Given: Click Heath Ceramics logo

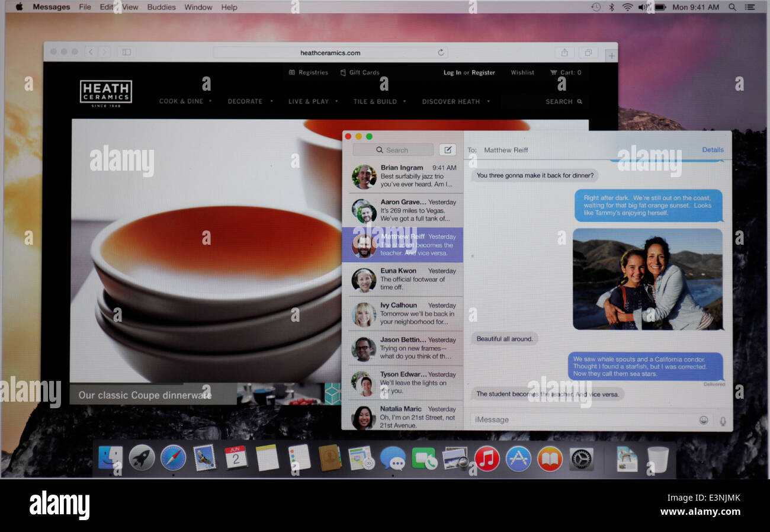Looking at the screenshot, I should 106,93.
